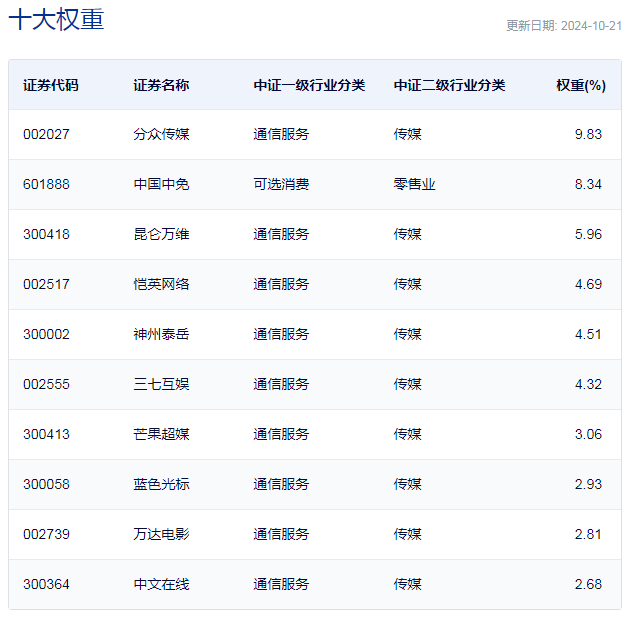
Task: Select stock code 300058
Action: (x=47, y=484)
